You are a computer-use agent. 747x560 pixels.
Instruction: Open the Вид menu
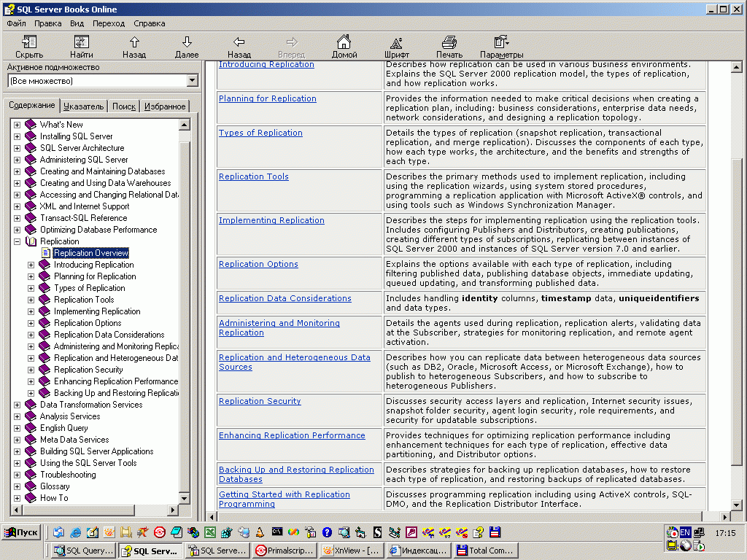tap(77, 23)
